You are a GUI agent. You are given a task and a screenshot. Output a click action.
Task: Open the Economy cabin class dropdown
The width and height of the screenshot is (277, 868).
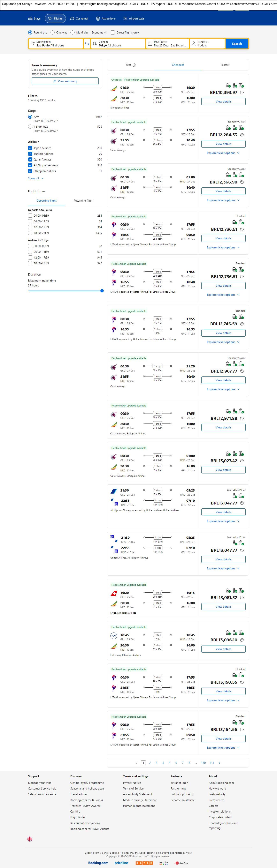99,33
